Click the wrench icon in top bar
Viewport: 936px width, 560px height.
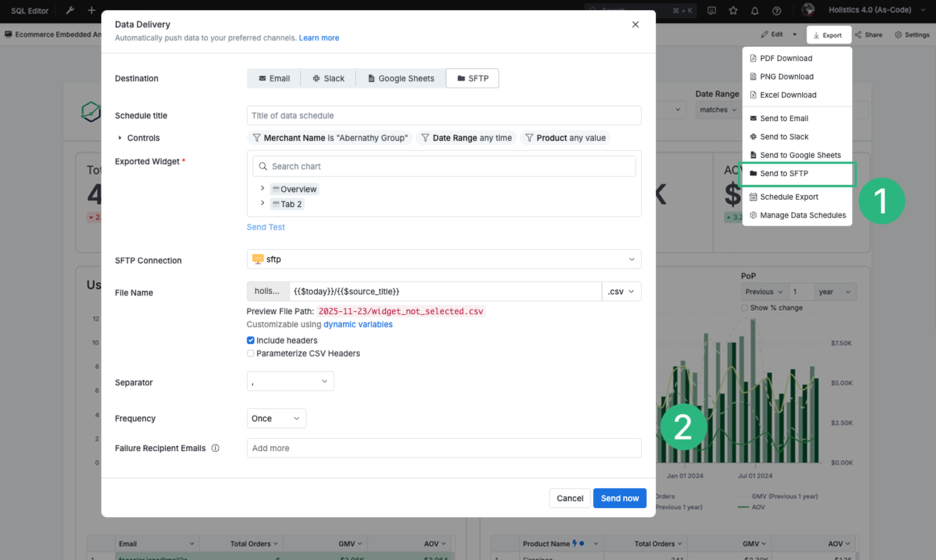[x=70, y=10]
